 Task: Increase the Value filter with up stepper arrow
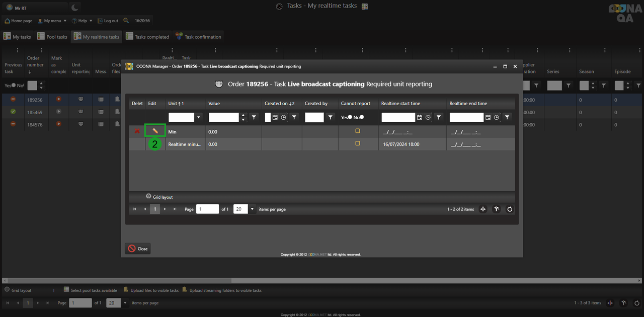coord(244,115)
